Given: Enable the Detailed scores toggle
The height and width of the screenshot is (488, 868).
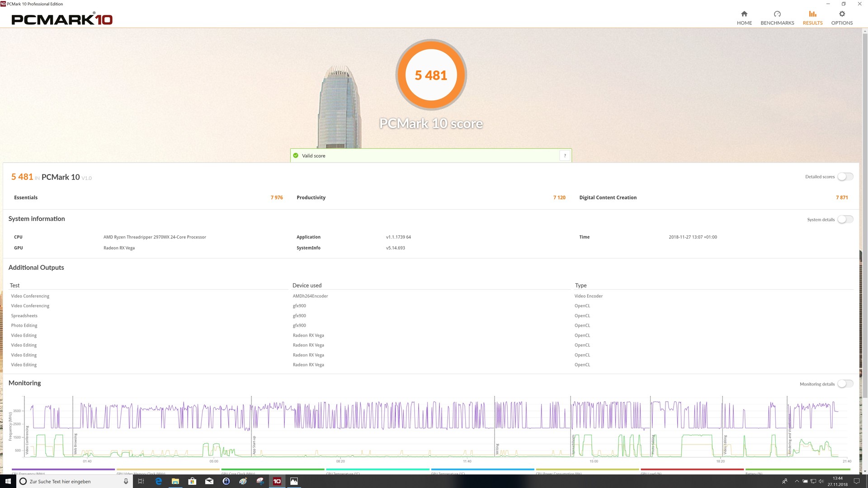Looking at the screenshot, I should pos(845,177).
